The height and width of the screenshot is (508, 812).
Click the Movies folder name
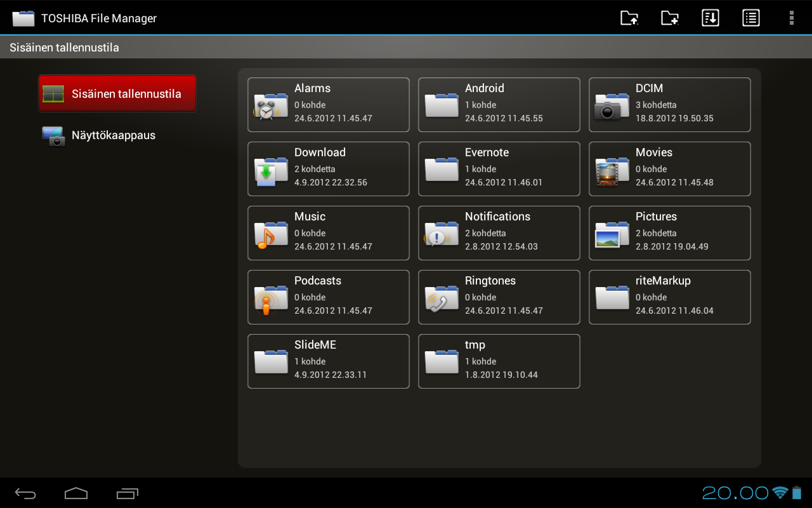click(x=654, y=152)
